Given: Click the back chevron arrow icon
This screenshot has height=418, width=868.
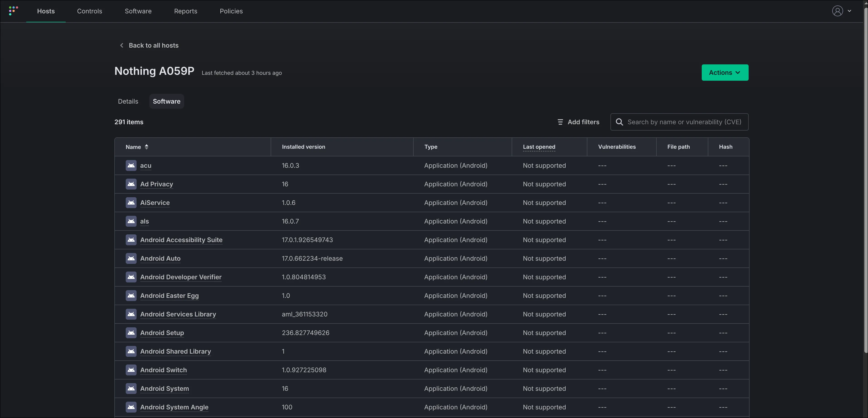Looking at the screenshot, I should (x=122, y=45).
